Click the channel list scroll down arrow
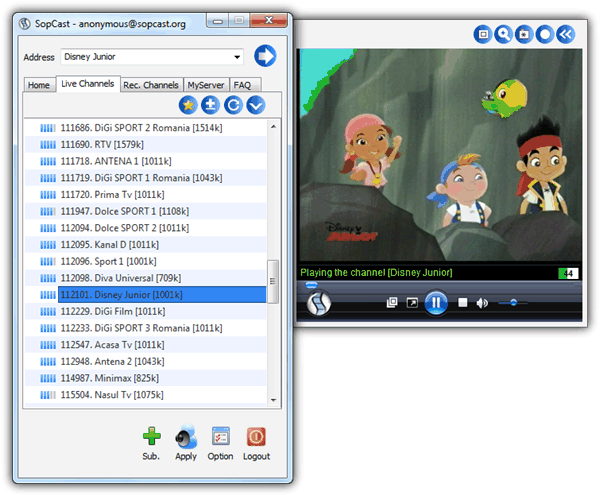Screen dimensions: 600x495 click(x=273, y=400)
